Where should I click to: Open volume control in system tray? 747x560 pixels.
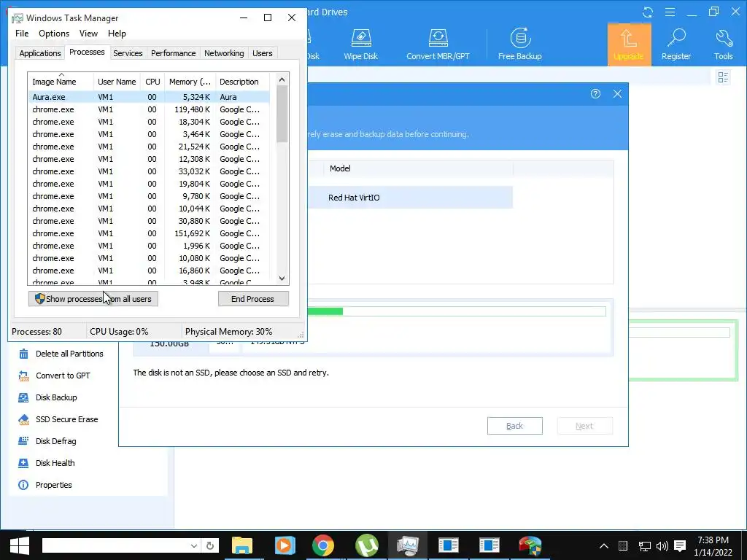662,546
